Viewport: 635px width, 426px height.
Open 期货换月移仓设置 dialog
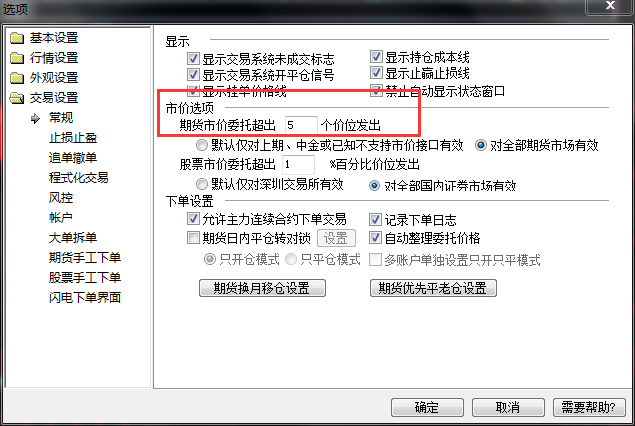(262, 288)
